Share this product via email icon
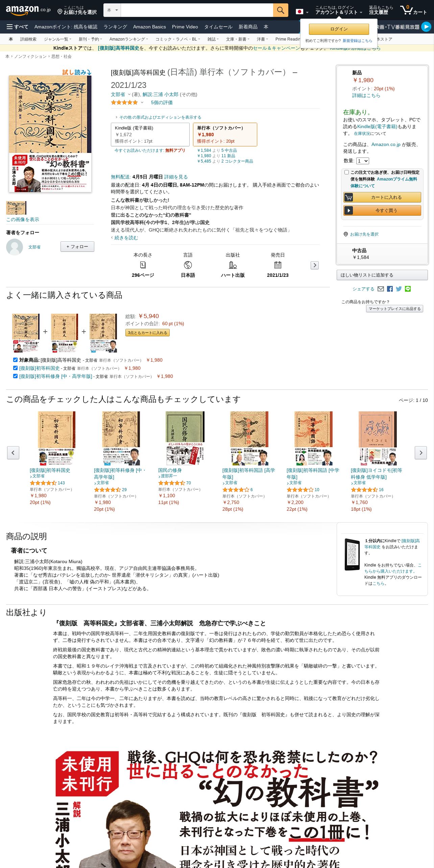The width and height of the screenshot is (434, 868). tap(381, 289)
